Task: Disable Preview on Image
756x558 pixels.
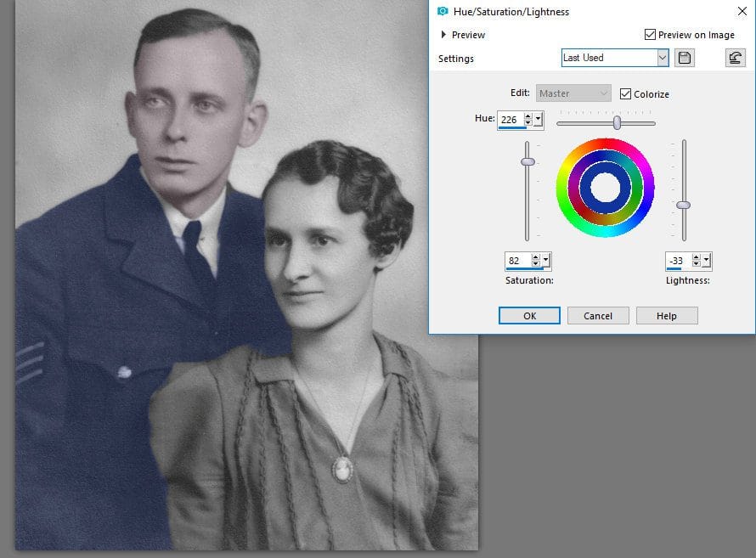Action: (650, 35)
